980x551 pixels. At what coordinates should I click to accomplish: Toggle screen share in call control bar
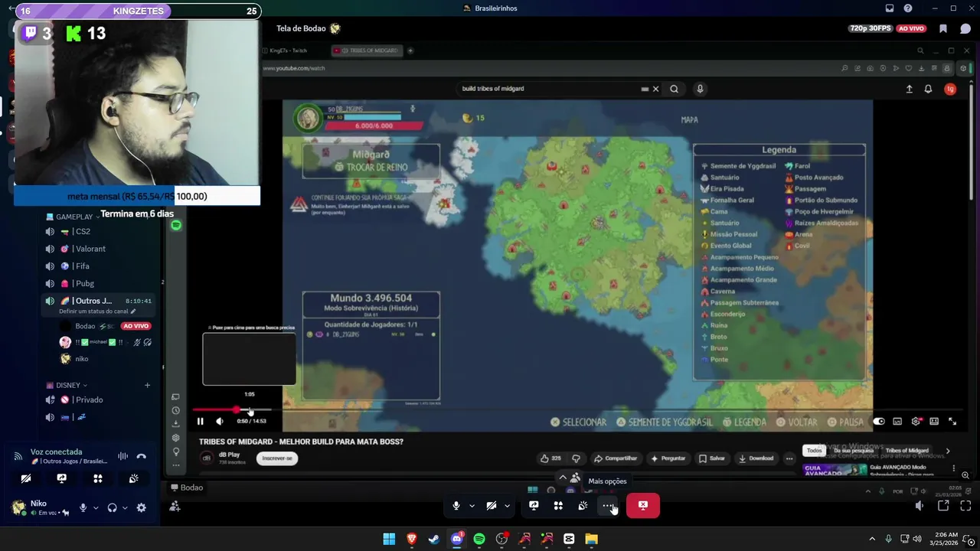[534, 505]
